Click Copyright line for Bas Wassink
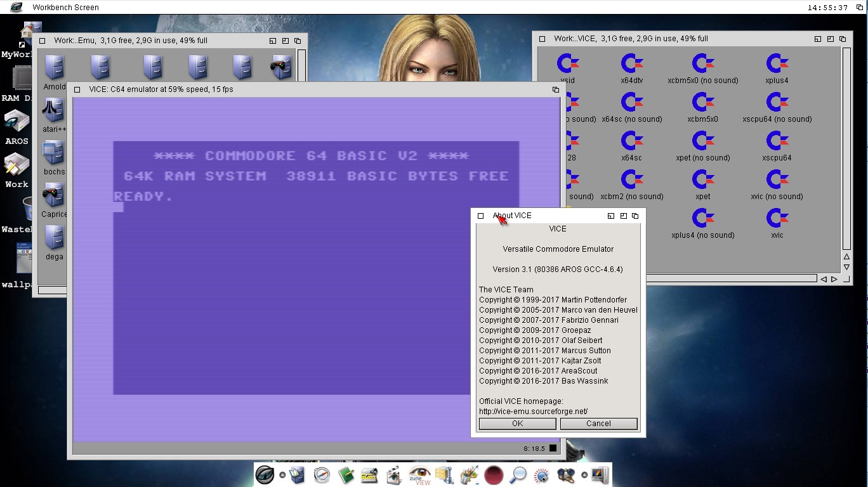The height and width of the screenshot is (487, 868). (543, 380)
